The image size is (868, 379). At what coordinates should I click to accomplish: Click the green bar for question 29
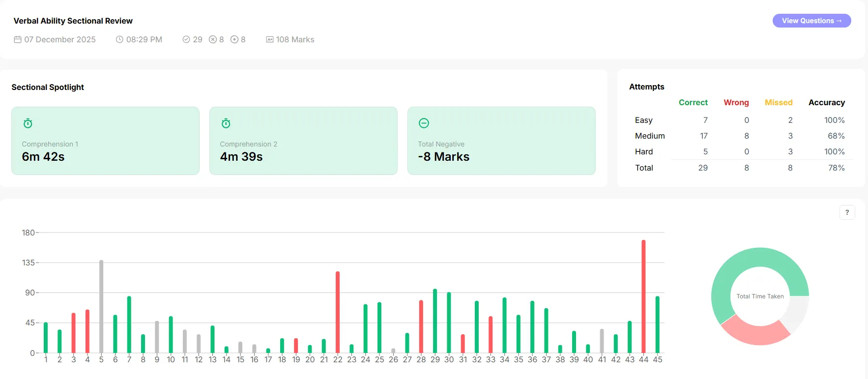click(435, 321)
